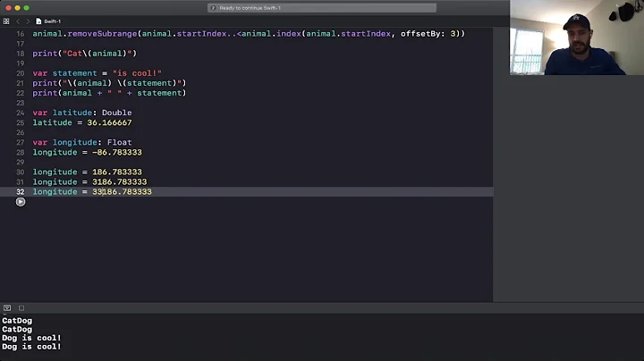Click the webcam video overlay thumbnail

(577, 38)
